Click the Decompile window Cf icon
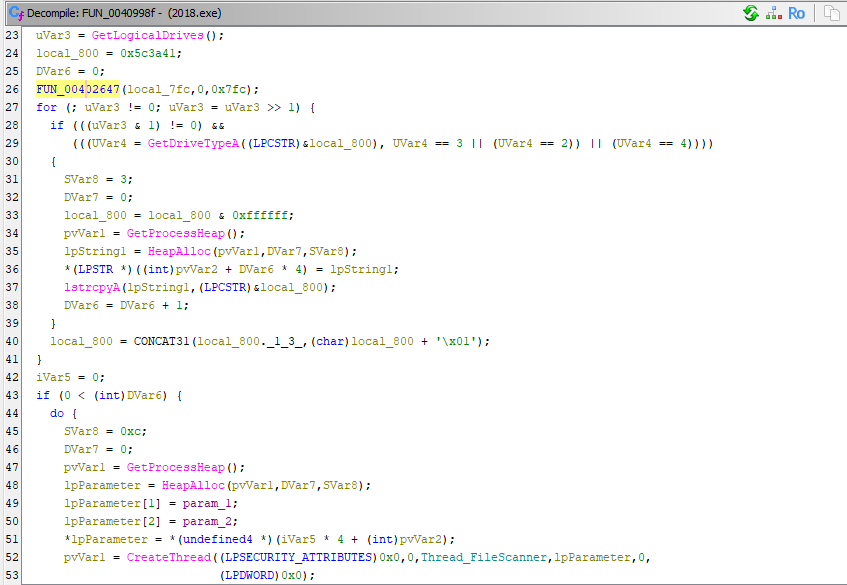Viewport: 847px width, 585px height. click(x=16, y=13)
